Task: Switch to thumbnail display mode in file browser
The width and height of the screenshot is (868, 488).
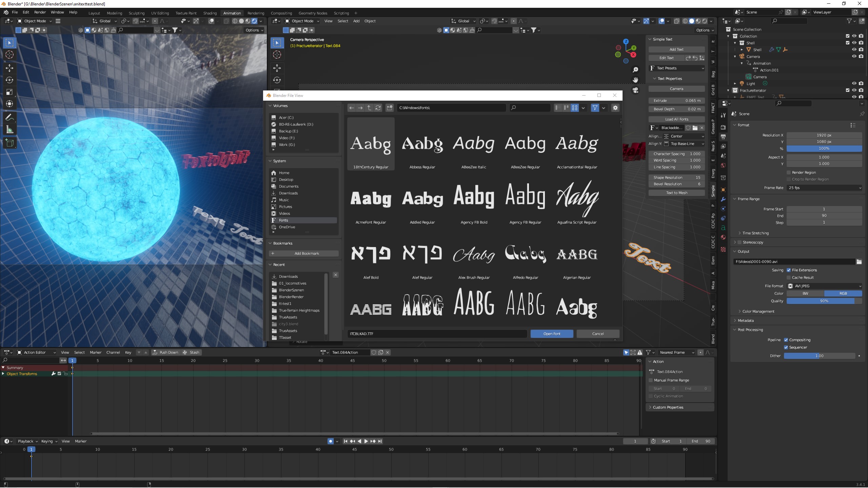Action: pyautogui.click(x=575, y=108)
